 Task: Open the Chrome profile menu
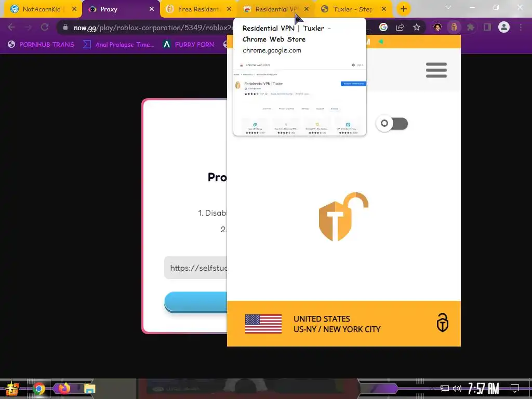[504, 27]
